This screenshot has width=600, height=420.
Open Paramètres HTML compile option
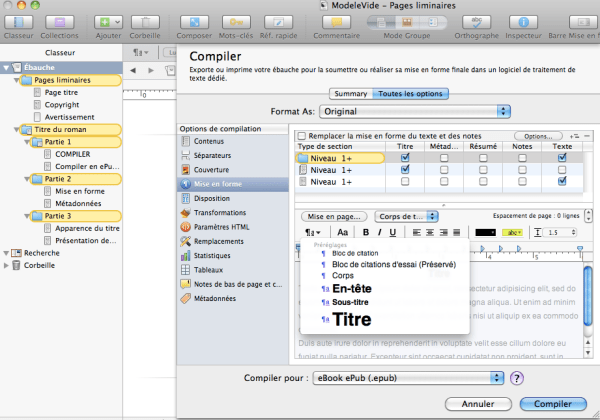[233, 227]
